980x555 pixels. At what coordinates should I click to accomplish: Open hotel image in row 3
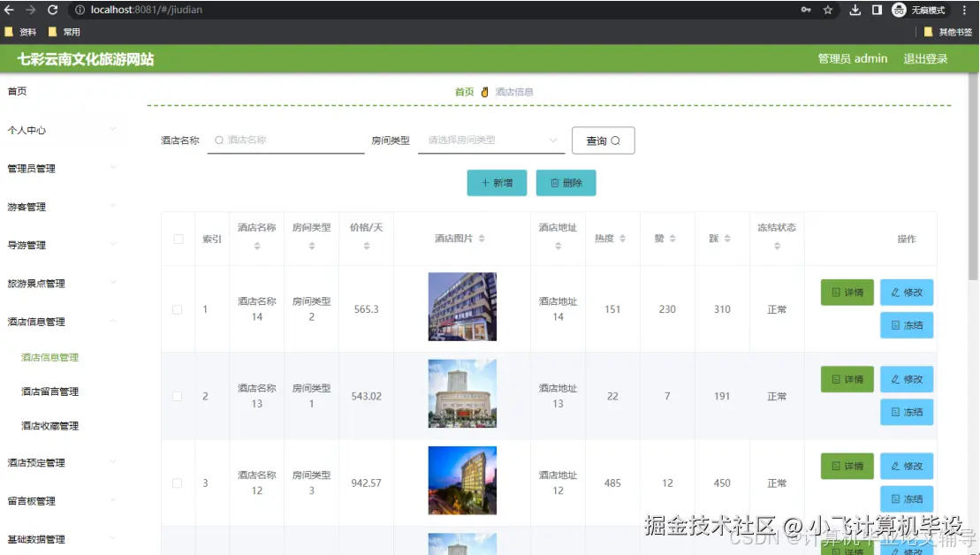462,480
